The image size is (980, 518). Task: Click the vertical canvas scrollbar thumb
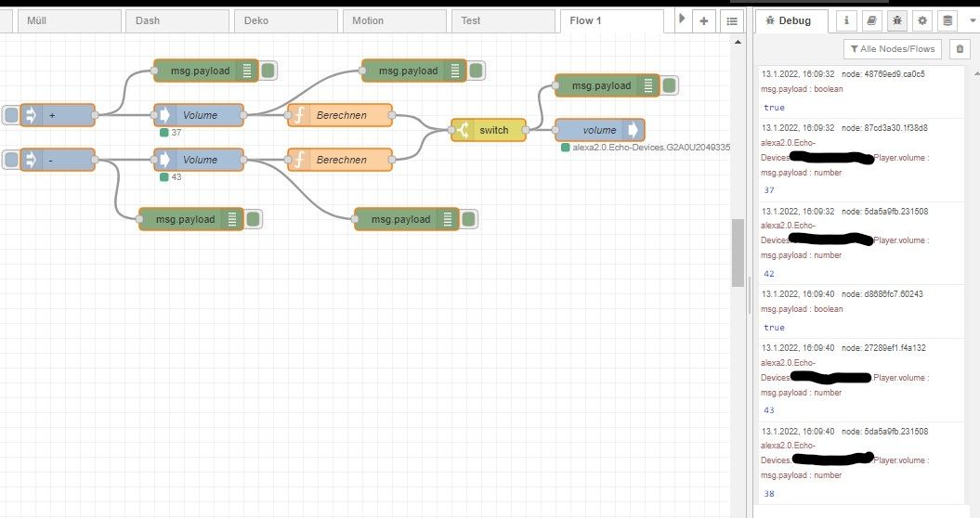738,253
